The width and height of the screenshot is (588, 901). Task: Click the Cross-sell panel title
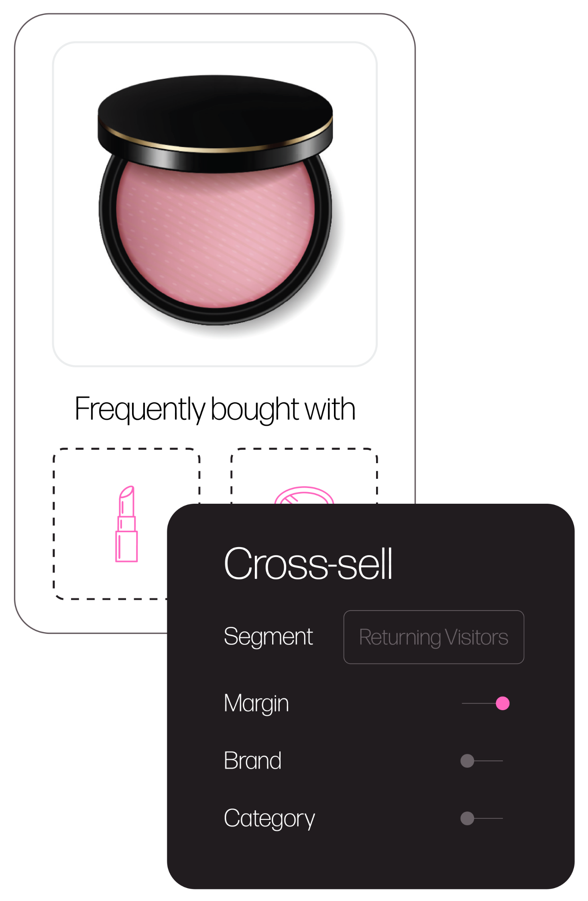308,564
